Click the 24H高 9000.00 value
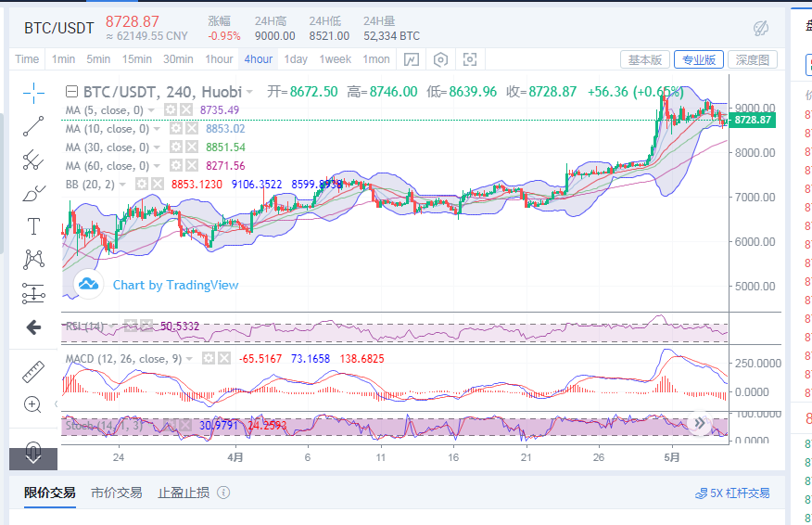Screen dimensions: 812x525 (275, 36)
